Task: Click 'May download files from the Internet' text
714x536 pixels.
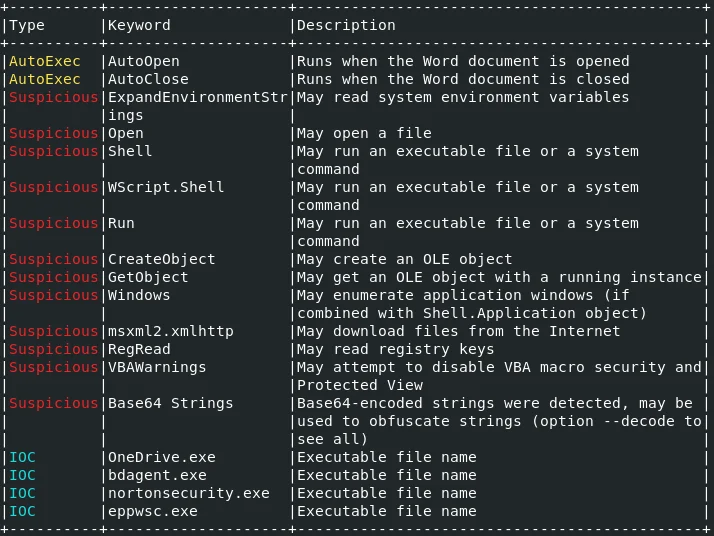Action: (x=459, y=332)
